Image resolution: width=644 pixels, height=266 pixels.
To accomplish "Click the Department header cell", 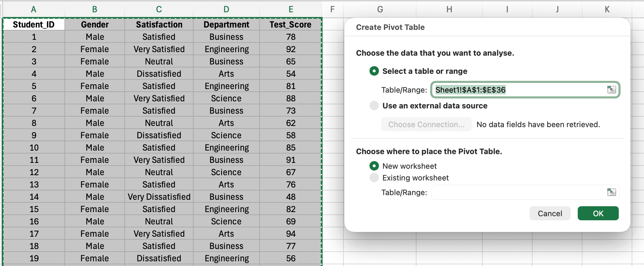I will [226, 25].
